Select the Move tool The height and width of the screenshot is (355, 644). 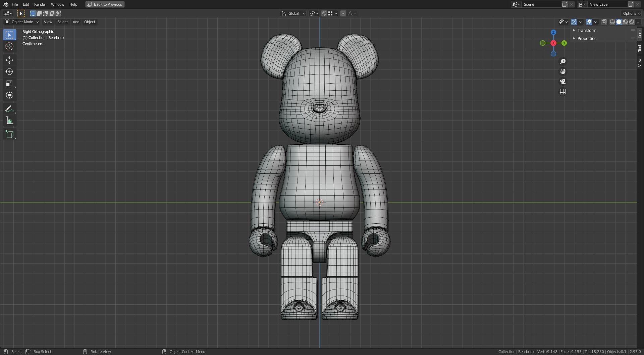[9, 60]
